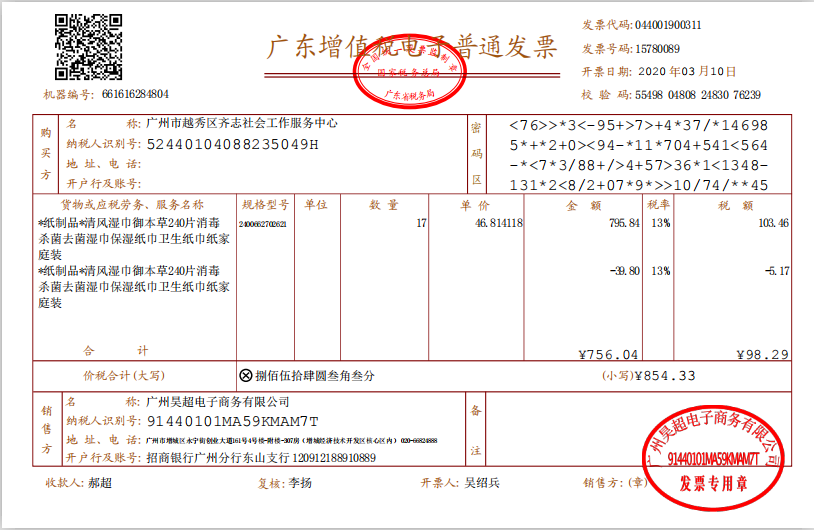Click seller bank 招商银行广州分行东山支行 120912188910889

(261, 458)
